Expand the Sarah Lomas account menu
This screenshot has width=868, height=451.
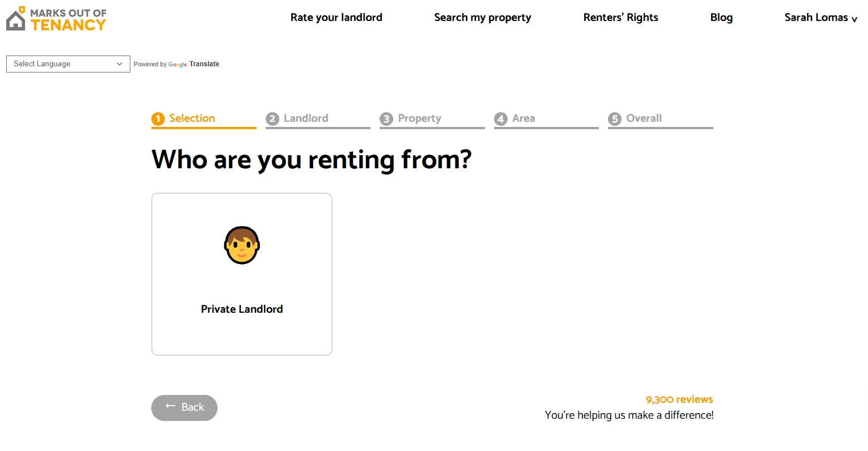(x=820, y=18)
